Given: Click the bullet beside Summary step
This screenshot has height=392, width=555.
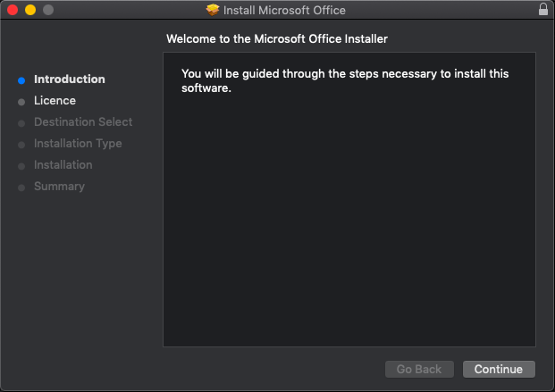Looking at the screenshot, I should (21, 188).
